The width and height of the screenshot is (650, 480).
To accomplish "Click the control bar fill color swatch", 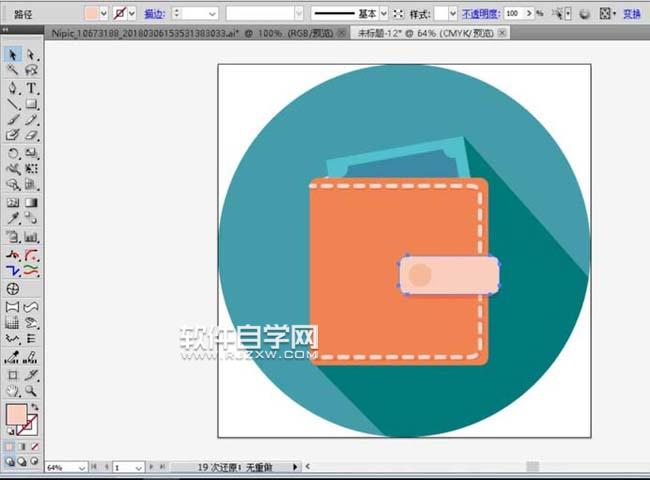I will tap(92, 14).
